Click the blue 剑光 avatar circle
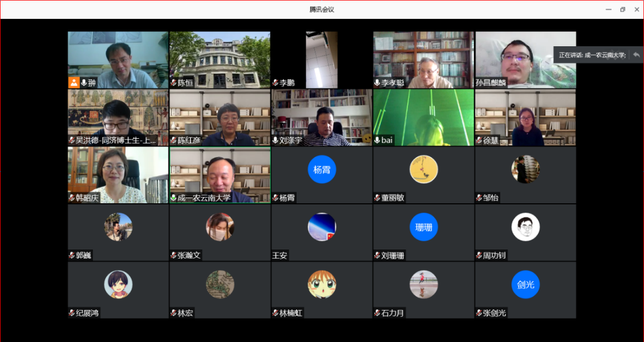The width and height of the screenshot is (644, 342). coord(525,284)
